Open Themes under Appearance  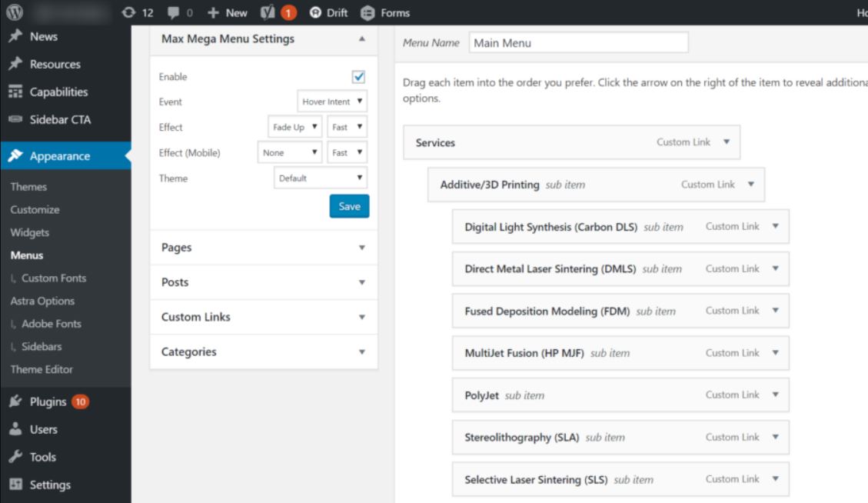click(x=28, y=187)
